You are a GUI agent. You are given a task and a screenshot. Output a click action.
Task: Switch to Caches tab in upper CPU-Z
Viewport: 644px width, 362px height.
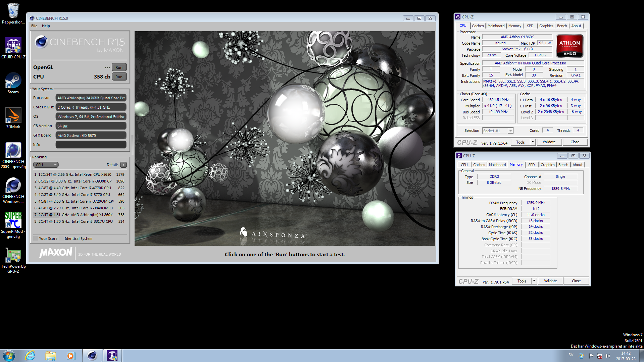click(478, 26)
